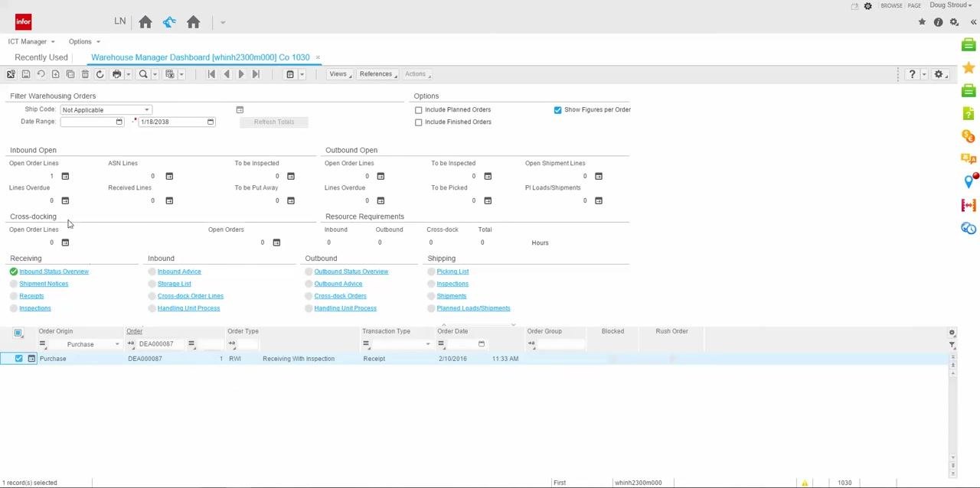The width and height of the screenshot is (980, 488).
Task: Open Inbound ASN Lines detail icon
Action: click(x=169, y=176)
